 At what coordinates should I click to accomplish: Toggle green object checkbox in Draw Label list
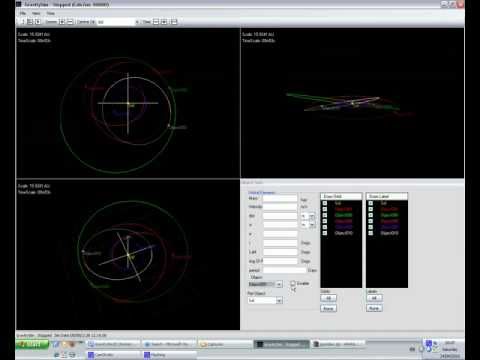tap(371, 215)
